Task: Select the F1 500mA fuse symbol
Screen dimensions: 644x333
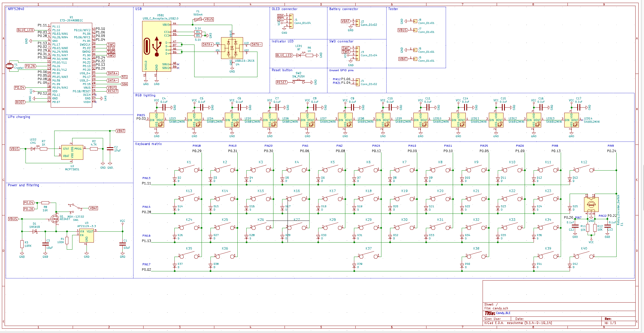Action: (198, 19)
